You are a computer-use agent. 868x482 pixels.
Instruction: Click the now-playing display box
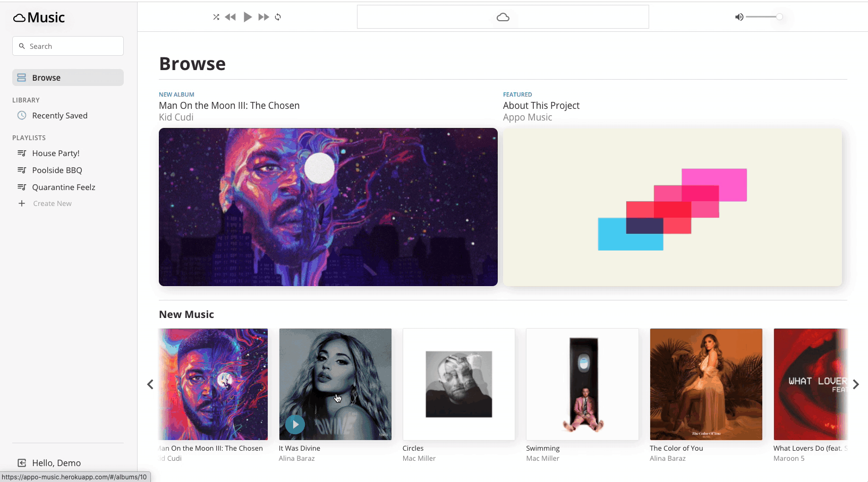coord(503,17)
